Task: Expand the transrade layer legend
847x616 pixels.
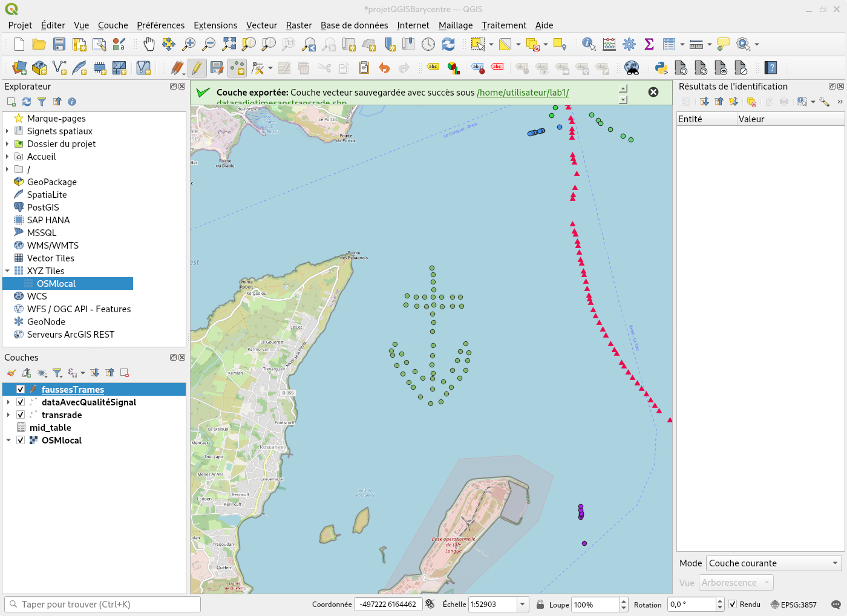Action: point(8,415)
